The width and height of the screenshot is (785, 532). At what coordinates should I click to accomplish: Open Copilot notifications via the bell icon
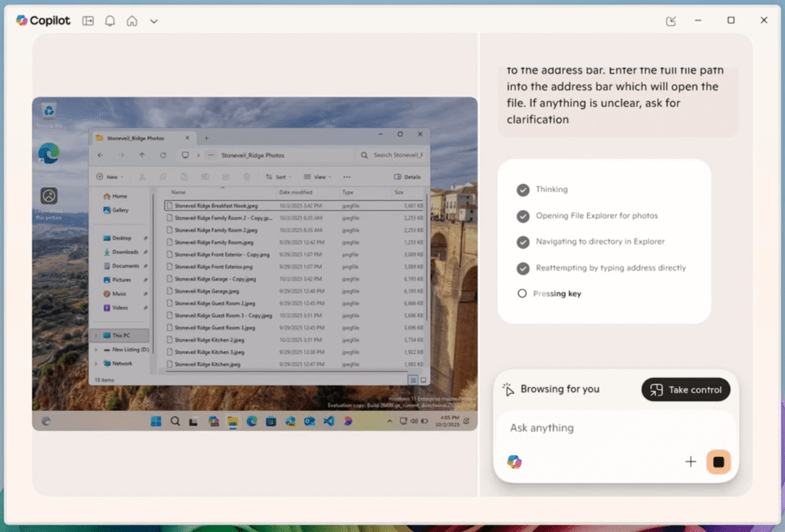[x=110, y=21]
